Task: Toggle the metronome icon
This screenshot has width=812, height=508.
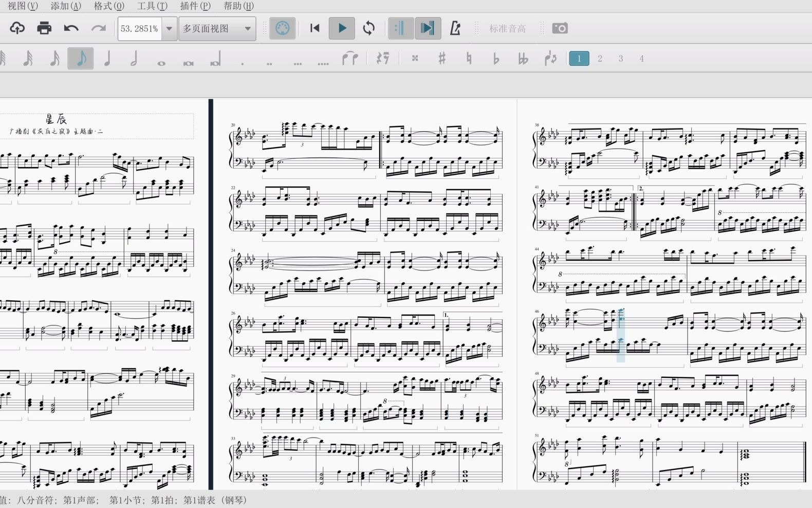Action: click(455, 28)
